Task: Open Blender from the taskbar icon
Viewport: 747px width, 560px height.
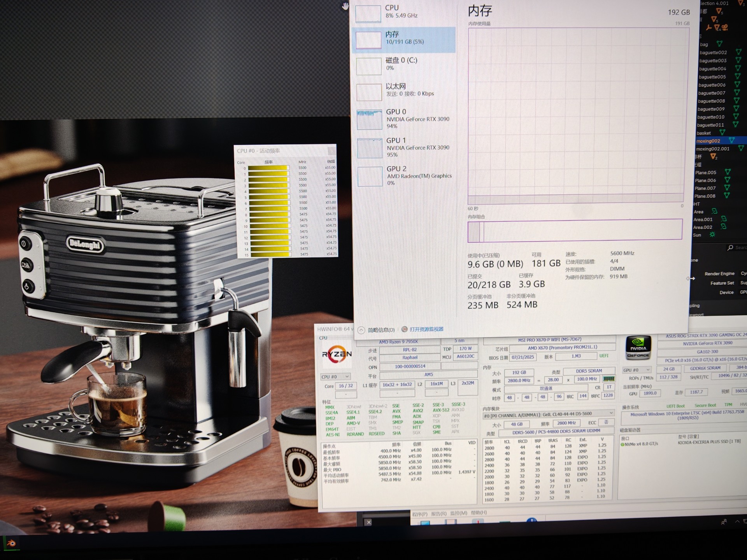Action: coord(11,543)
